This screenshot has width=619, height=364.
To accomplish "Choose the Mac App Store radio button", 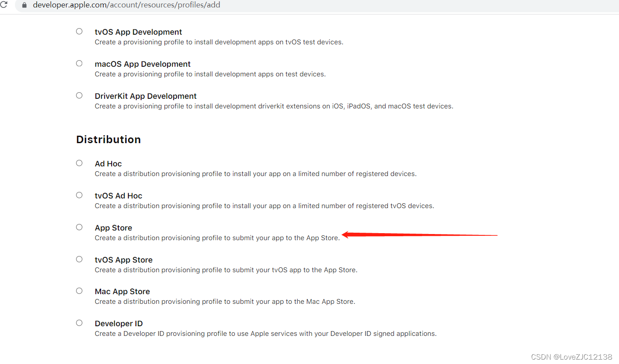I will [x=79, y=291].
